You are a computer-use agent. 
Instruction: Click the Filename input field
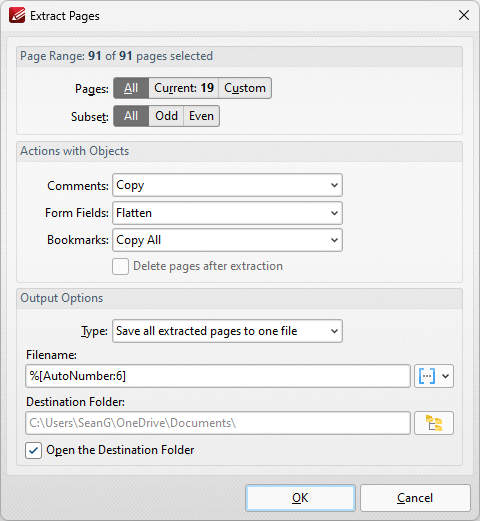point(218,376)
